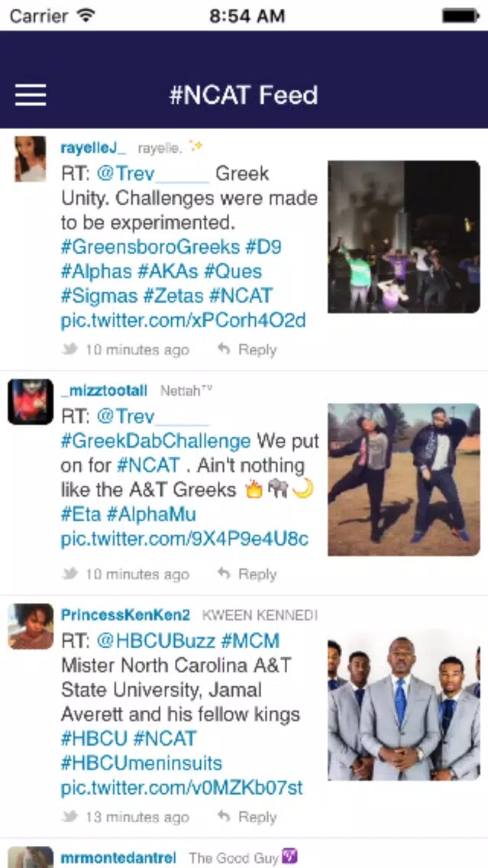The width and height of the screenshot is (488, 868).
Task: Reply to _mizztootall tweet
Action: tap(247, 574)
